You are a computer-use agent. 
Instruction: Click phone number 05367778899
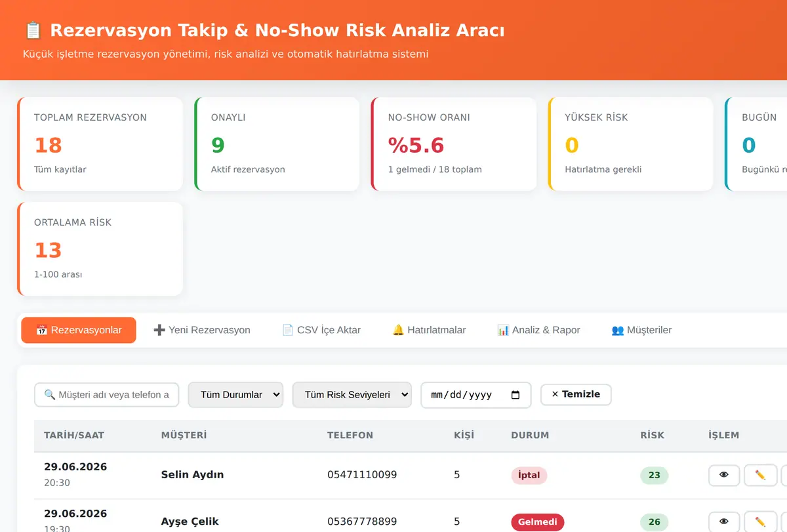(362, 522)
